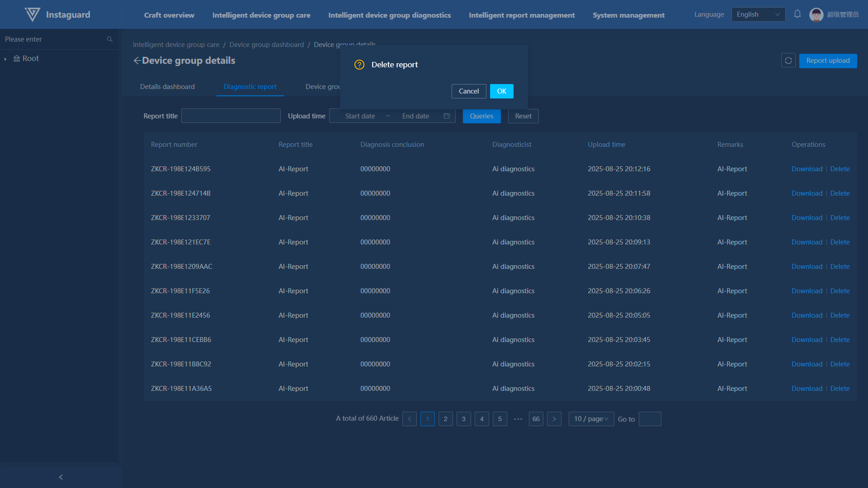Open the 10 / page size dropdown
Viewport: 868px width, 488px height.
click(591, 419)
